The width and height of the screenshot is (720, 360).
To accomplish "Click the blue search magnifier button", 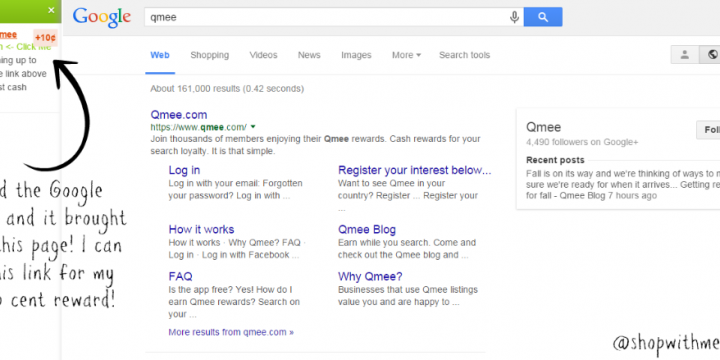I will click(543, 17).
